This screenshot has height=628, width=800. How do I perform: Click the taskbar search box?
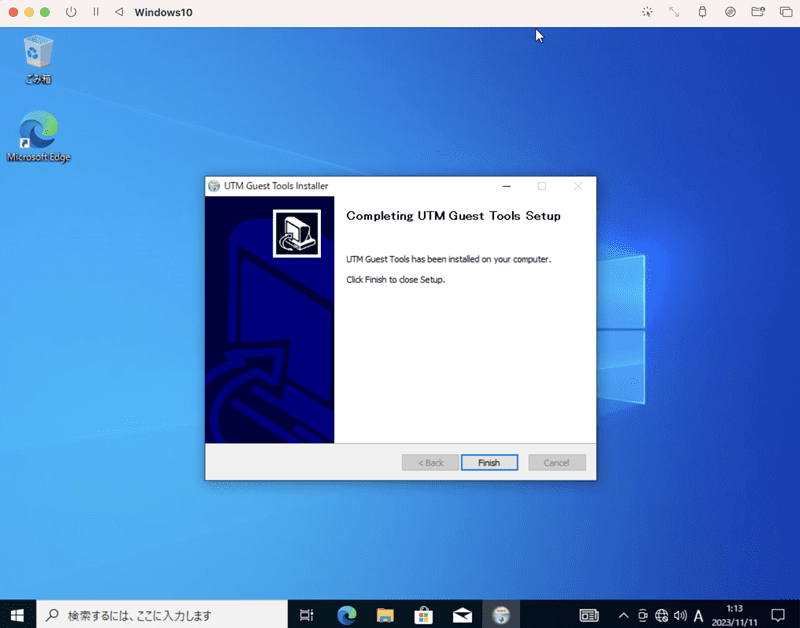pos(162,615)
